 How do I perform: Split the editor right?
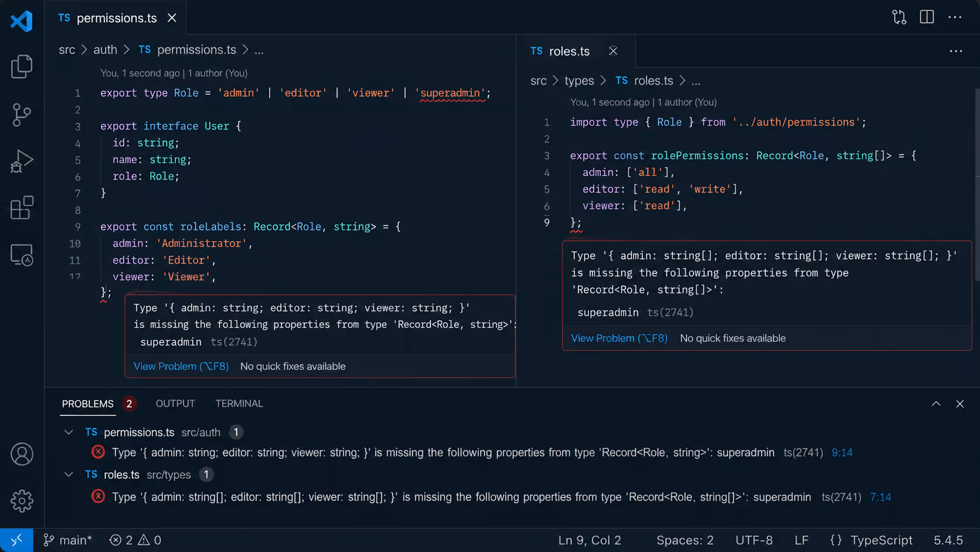927,17
